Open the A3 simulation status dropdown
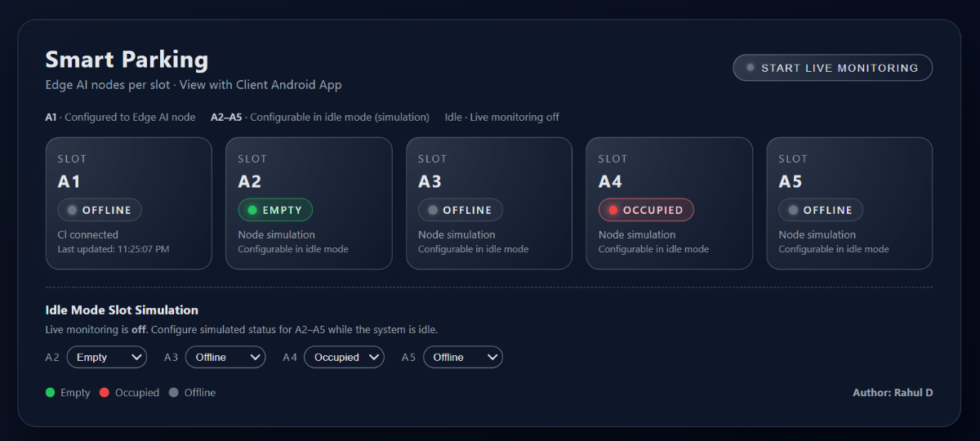Screen dimensions: 980x441 [x=225, y=357]
